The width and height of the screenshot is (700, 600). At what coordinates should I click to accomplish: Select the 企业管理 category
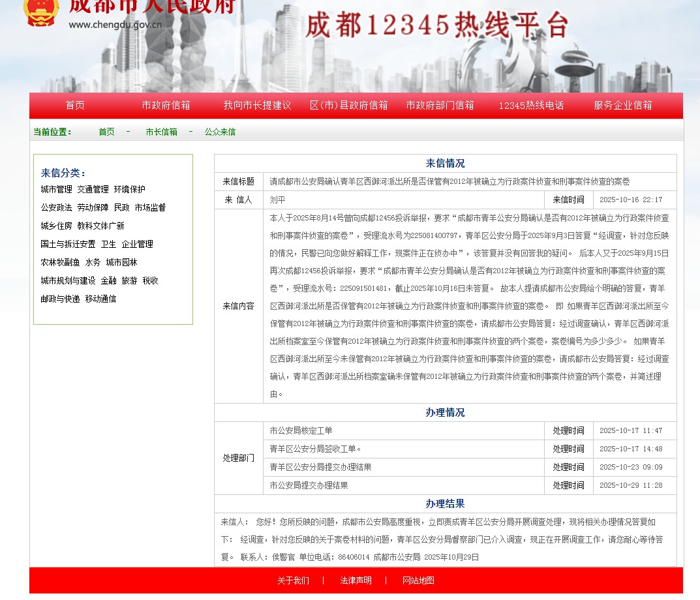(x=137, y=244)
